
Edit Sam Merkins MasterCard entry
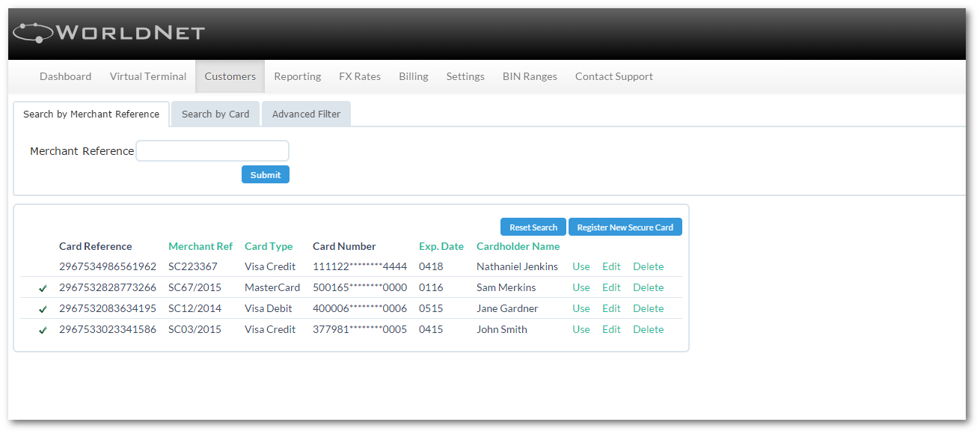tap(611, 287)
